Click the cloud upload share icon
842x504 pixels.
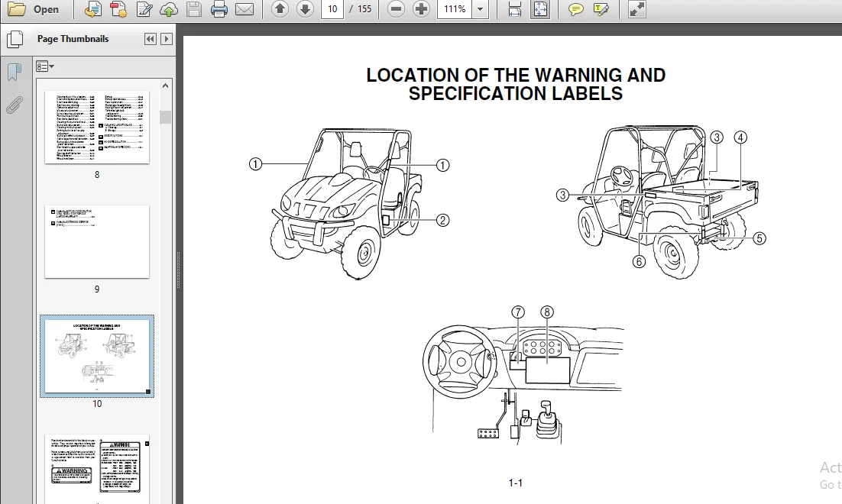point(169,9)
